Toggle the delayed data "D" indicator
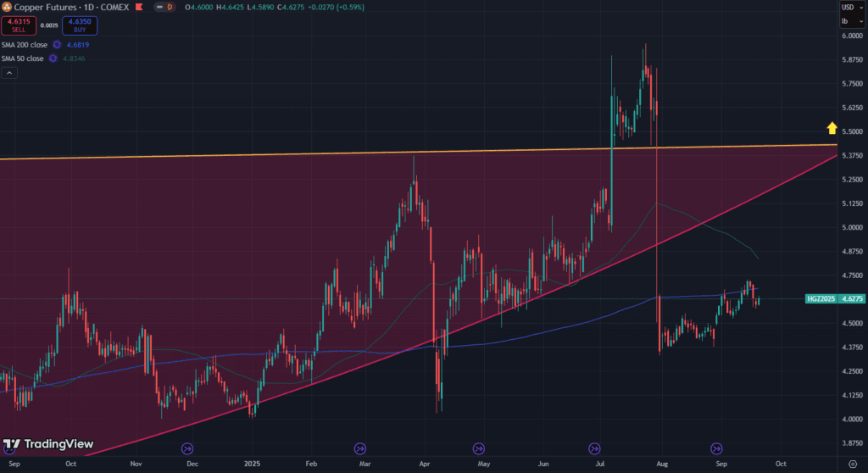Screen dimensions: 868x473 (169, 7)
